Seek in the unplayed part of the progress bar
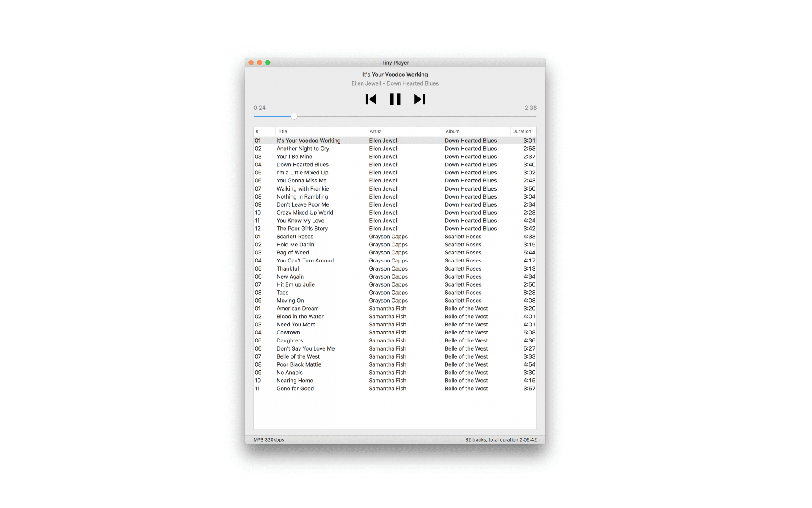The image size is (812, 508). click(417, 116)
